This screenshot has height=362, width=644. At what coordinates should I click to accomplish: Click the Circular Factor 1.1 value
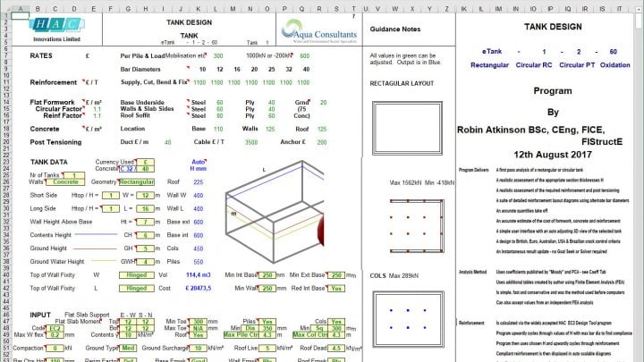pos(97,109)
